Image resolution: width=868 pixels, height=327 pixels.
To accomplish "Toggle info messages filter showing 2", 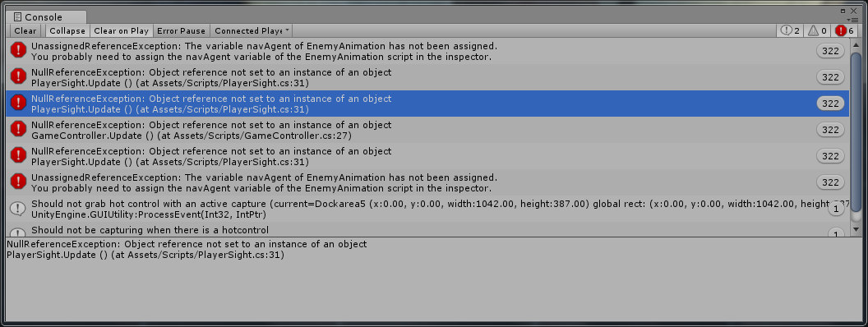I will tap(790, 31).
